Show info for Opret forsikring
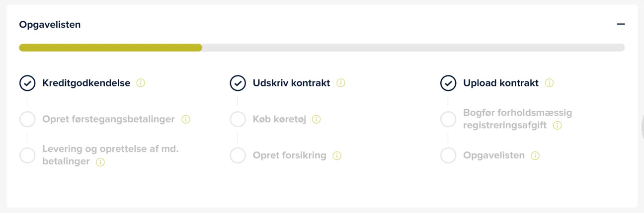This screenshot has width=644, height=213. point(337,155)
